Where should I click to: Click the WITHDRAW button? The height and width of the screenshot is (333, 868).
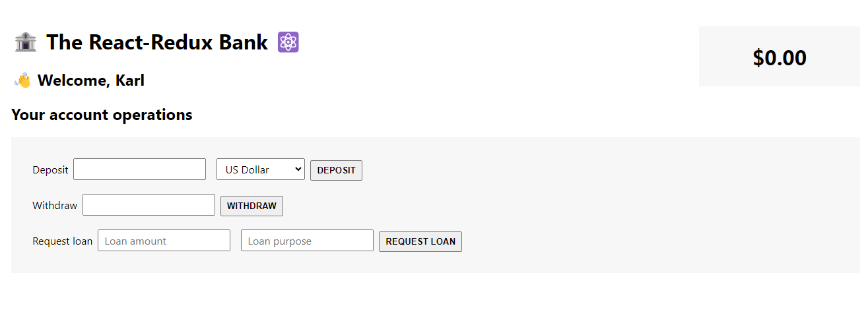251,206
